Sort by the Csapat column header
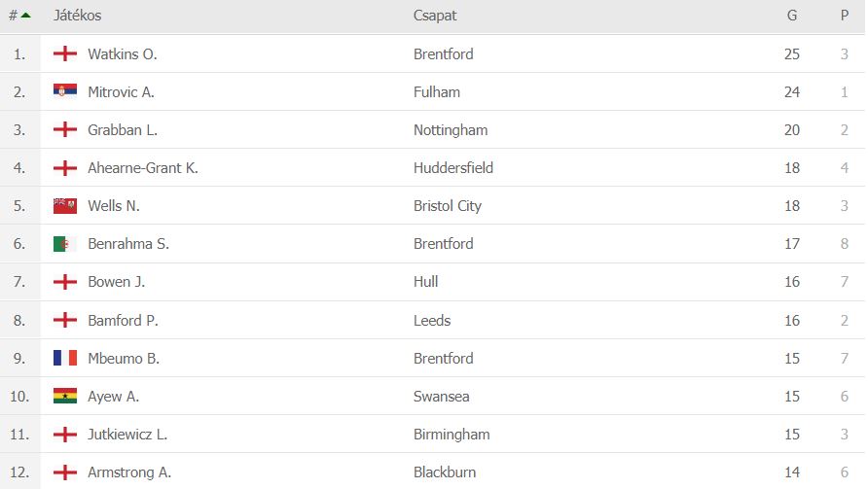This screenshot has width=868, height=489. (x=435, y=16)
